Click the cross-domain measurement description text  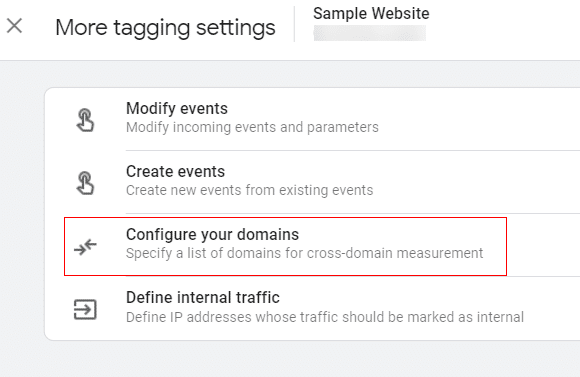tap(304, 253)
